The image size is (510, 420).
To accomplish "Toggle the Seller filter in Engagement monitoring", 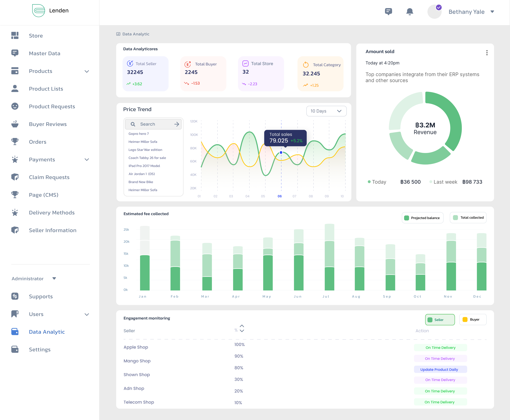I will coord(440,320).
